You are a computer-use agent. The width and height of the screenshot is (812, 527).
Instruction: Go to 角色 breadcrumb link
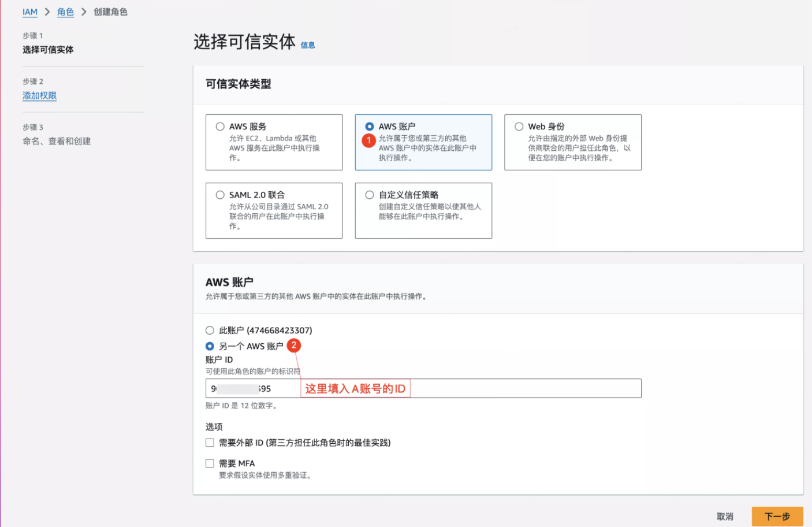point(65,12)
